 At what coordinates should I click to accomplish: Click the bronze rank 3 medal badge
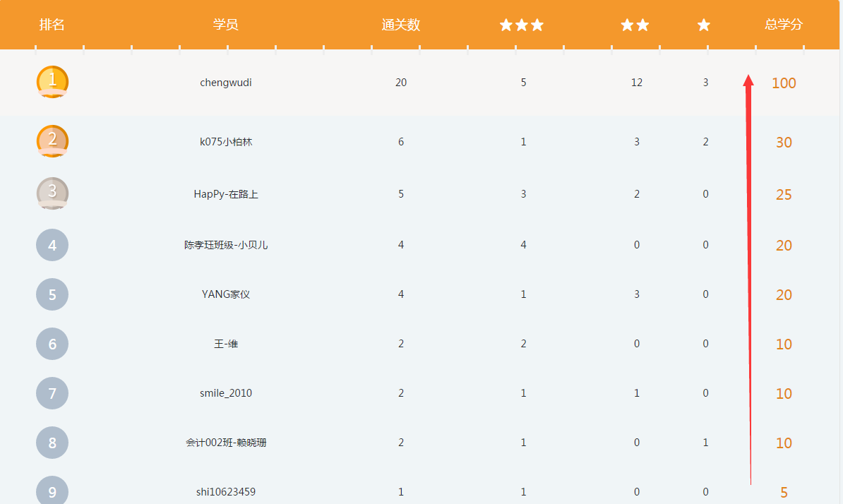[x=52, y=193]
